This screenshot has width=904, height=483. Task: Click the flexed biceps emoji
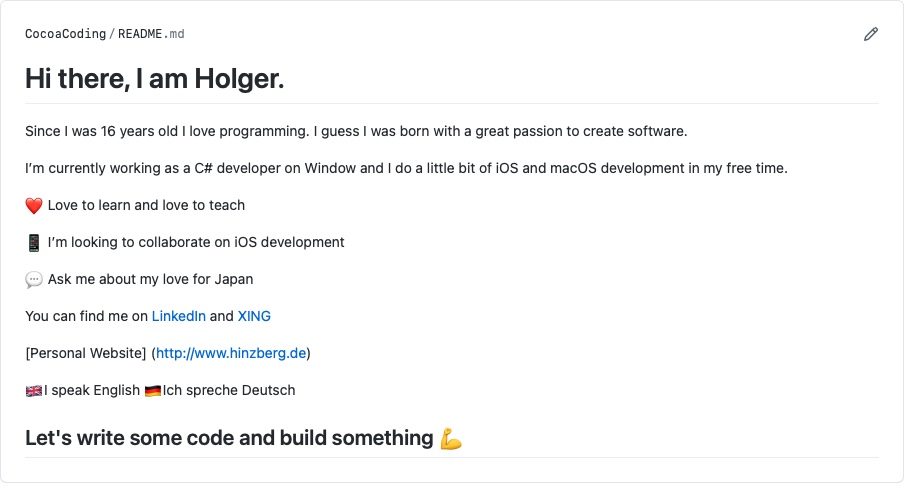(x=451, y=439)
